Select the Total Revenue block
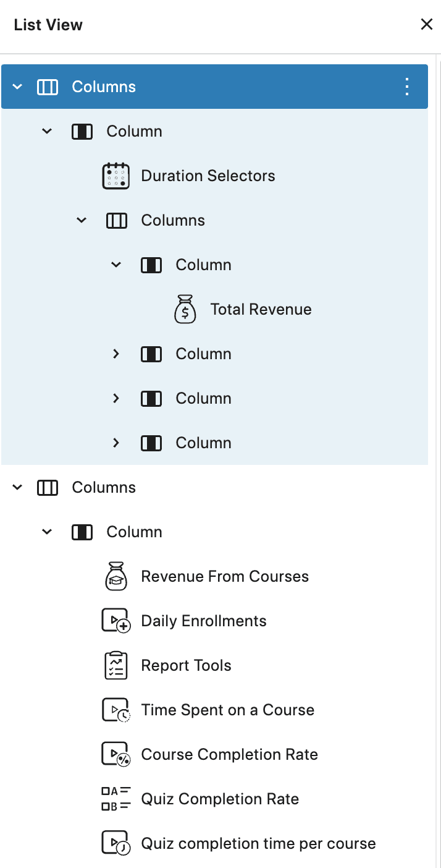This screenshot has width=441, height=868. click(x=261, y=308)
